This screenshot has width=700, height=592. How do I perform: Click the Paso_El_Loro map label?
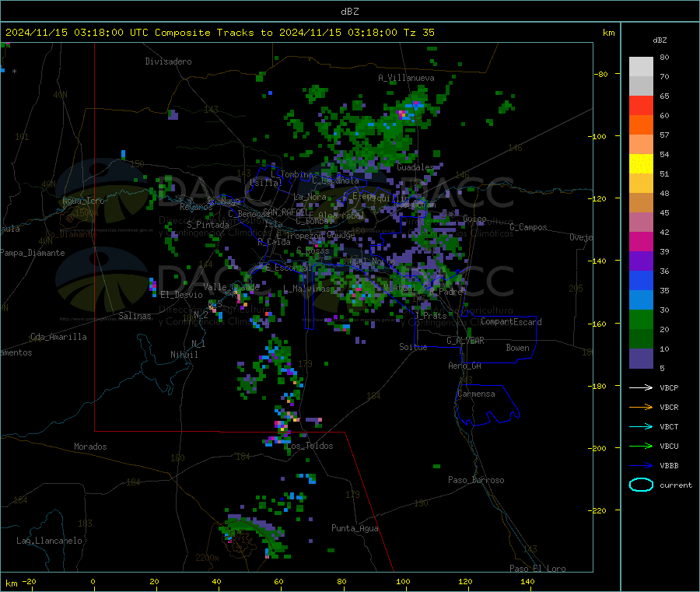tap(537, 569)
